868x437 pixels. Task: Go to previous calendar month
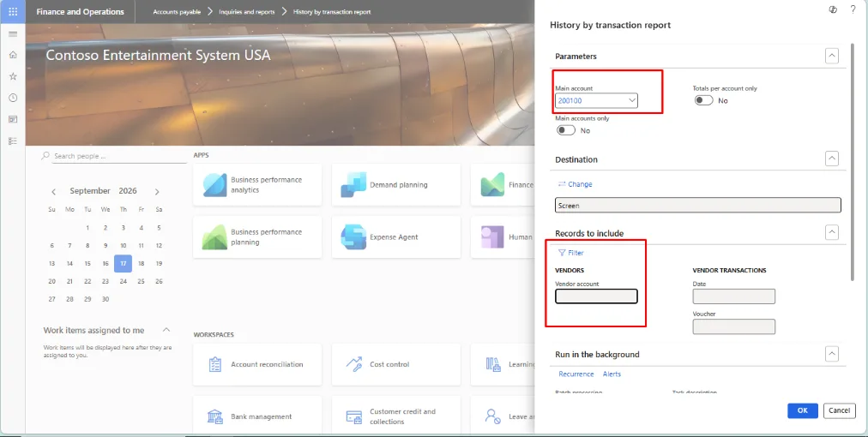(x=54, y=191)
